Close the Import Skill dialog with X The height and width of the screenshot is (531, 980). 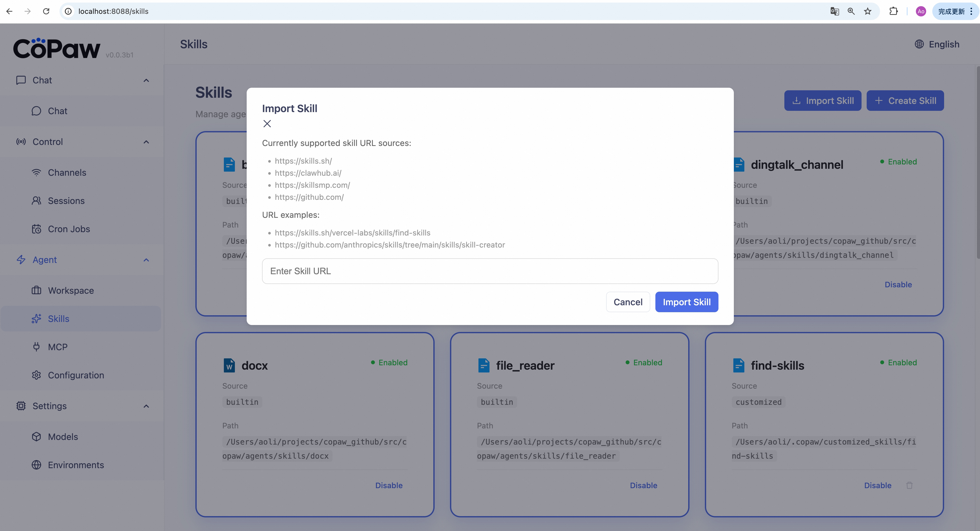tap(267, 124)
